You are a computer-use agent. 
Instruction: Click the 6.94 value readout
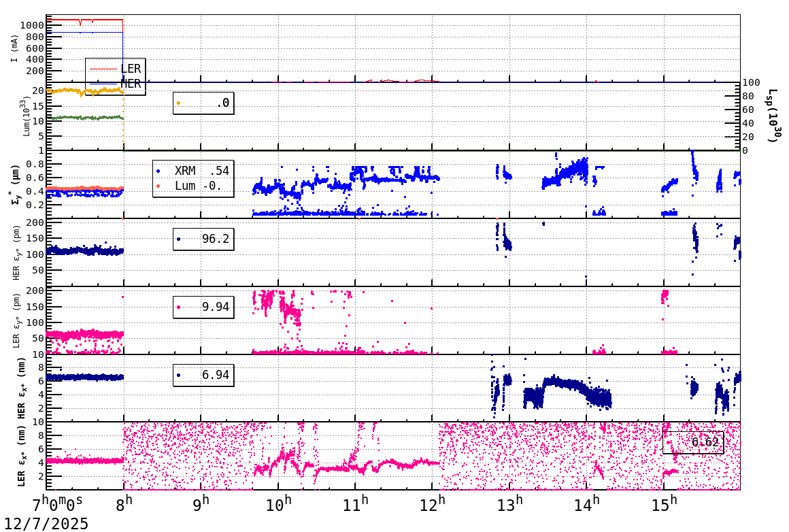click(203, 375)
